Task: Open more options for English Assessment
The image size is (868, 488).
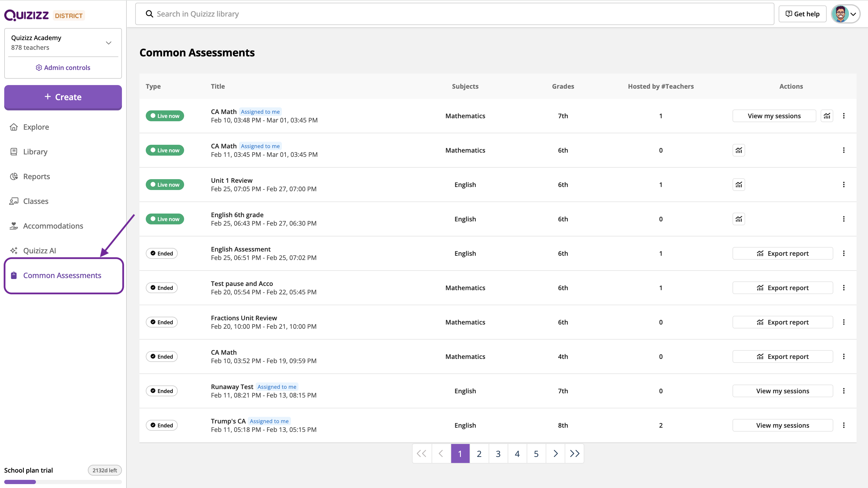Action: 844,253
